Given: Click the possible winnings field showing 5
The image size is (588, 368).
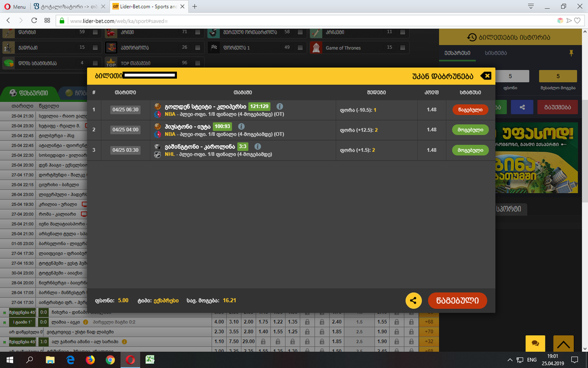Looking at the screenshot, I should point(558,76).
